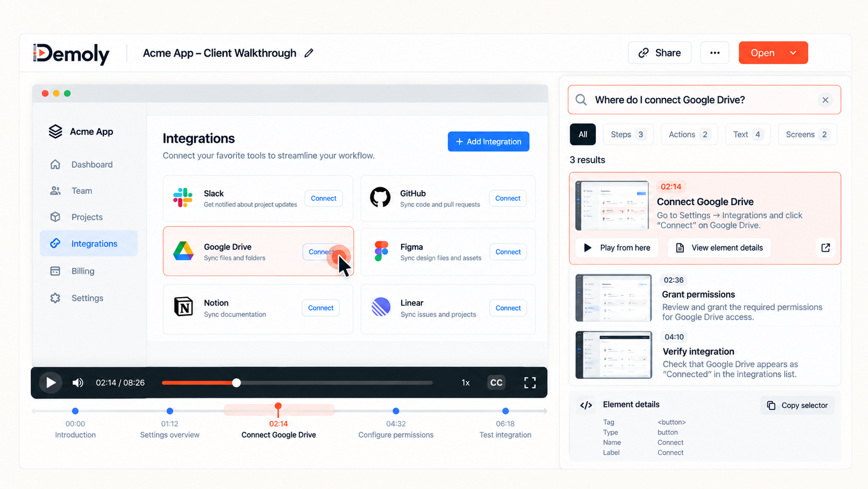Switch to the Text filter tab
This screenshot has width=868, height=489.
[x=748, y=135]
